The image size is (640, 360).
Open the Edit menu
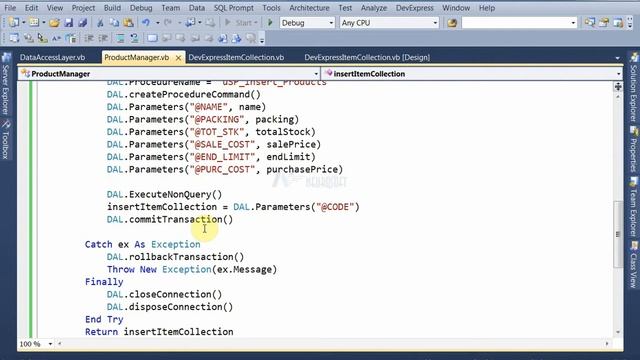pos(31,8)
